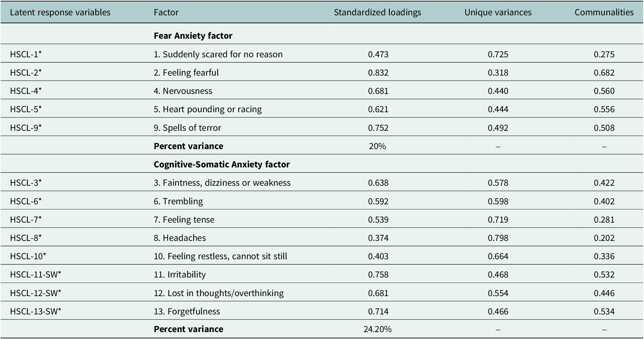Screen dimensions: 644x339
Task: Select the Standardized loadings column header
Action: tap(377, 12)
